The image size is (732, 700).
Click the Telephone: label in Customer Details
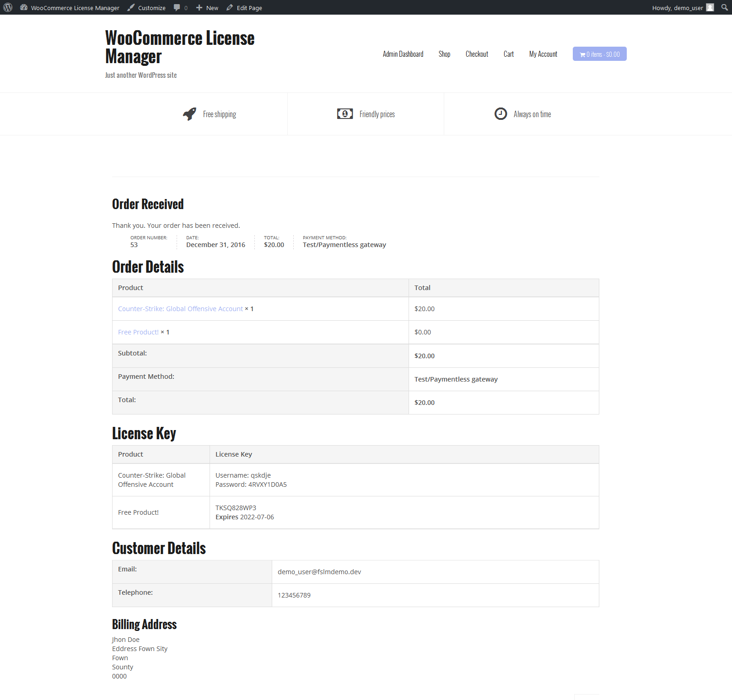pos(135,592)
